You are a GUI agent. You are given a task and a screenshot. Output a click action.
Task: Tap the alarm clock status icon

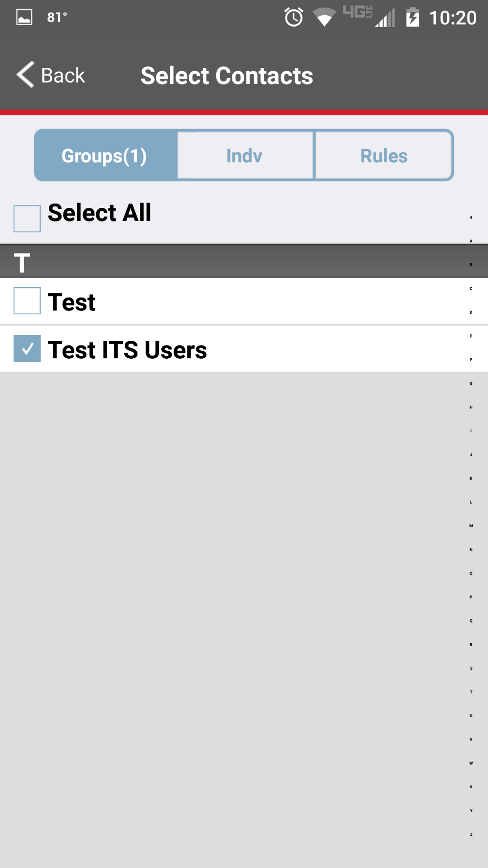pyautogui.click(x=294, y=18)
